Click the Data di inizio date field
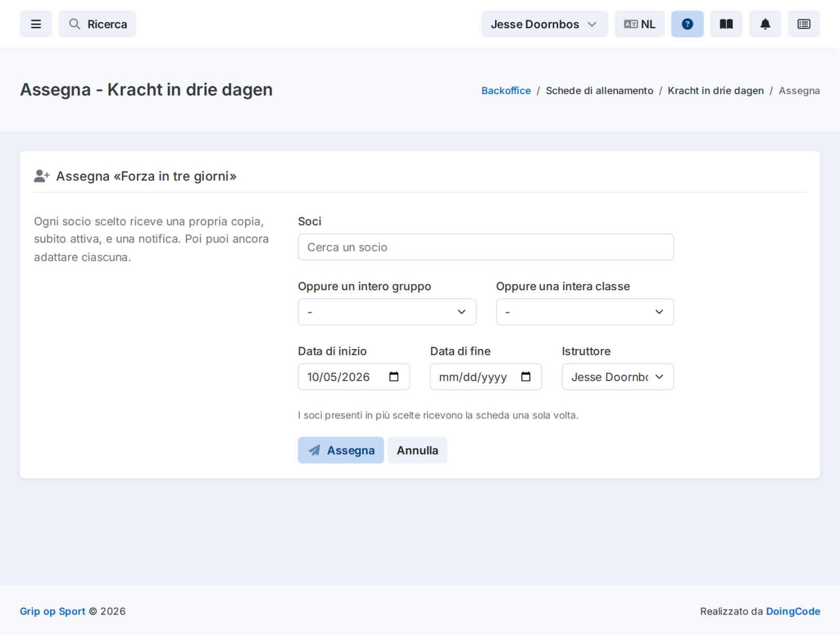This screenshot has height=635, width=840. 354,377
